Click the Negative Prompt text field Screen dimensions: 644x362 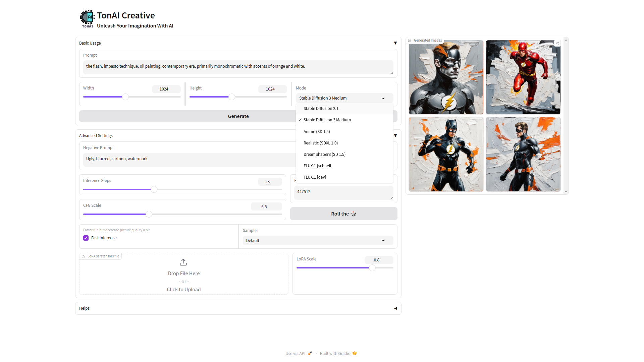190,160
